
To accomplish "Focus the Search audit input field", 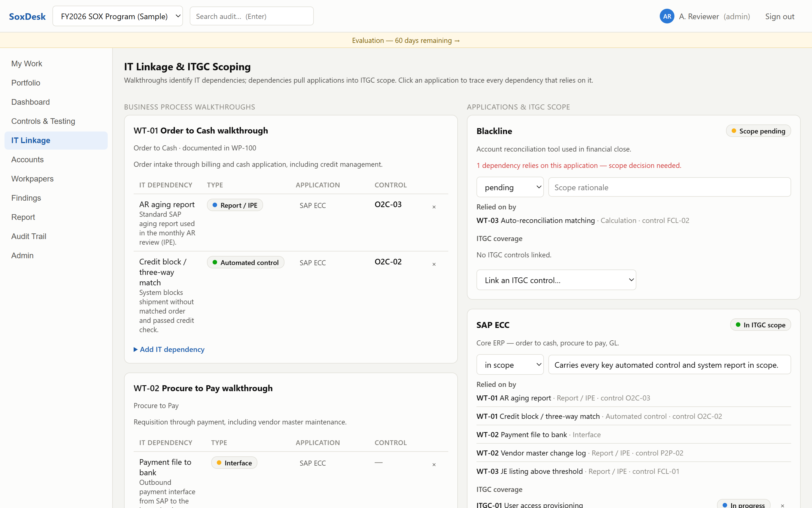I will [252, 16].
